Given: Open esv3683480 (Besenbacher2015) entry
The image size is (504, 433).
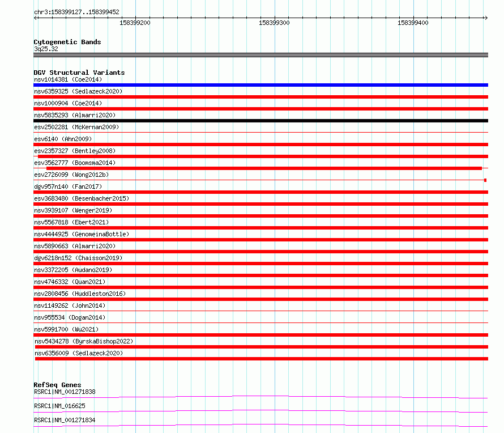Looking at the screenshot, I should pyautogui.click(x=82, y=198).
